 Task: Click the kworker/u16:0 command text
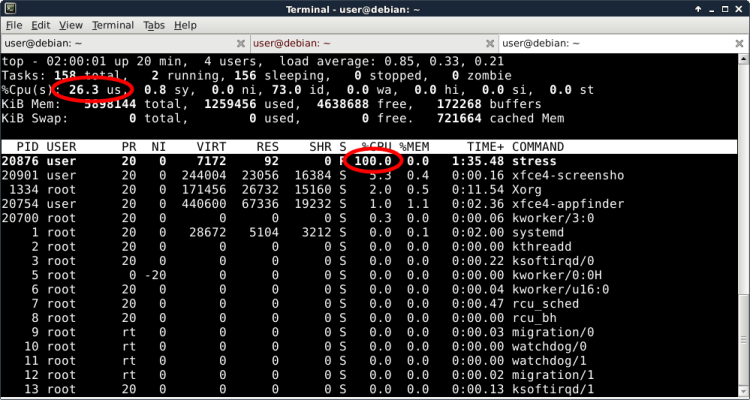point(561,289)
